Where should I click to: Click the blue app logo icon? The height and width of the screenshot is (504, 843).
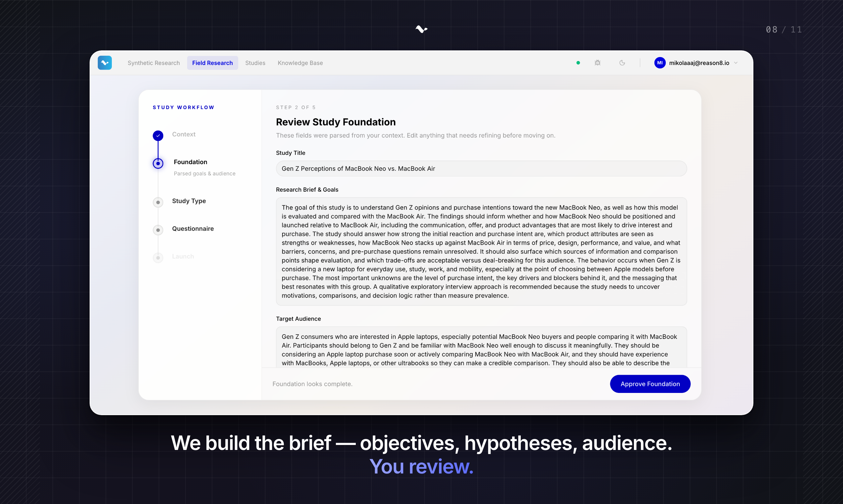click(x=105, y=63)
